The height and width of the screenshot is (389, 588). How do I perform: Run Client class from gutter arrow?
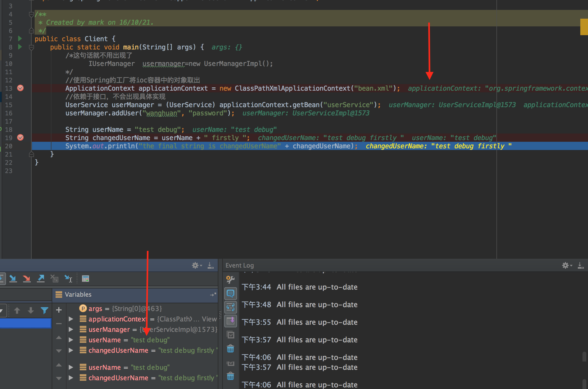[20, 38]
